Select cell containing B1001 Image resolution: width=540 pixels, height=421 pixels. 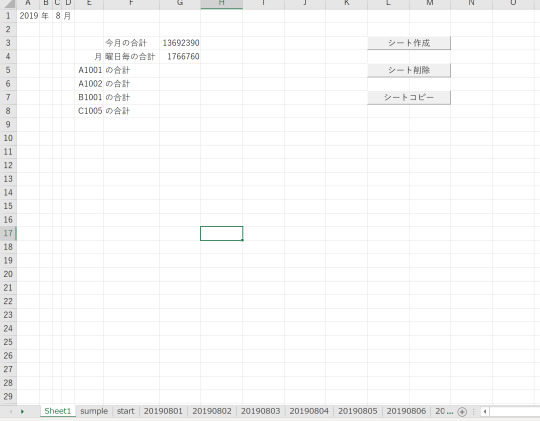89,97
